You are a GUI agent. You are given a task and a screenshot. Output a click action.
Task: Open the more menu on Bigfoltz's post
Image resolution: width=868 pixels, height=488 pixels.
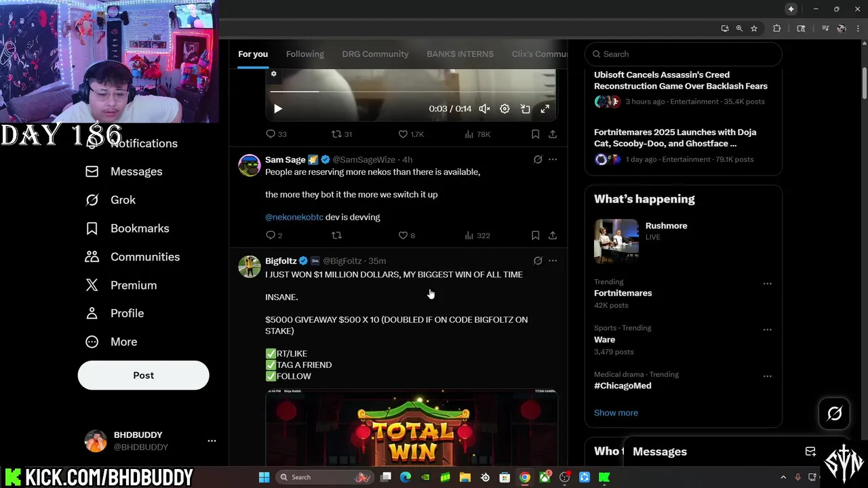tap(553, 260)
